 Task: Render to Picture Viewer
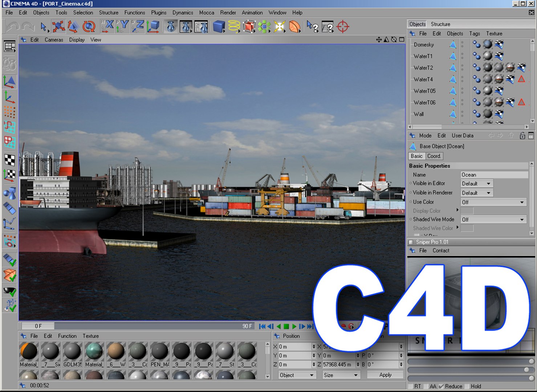pyautogui.click(x=186, y=26)
